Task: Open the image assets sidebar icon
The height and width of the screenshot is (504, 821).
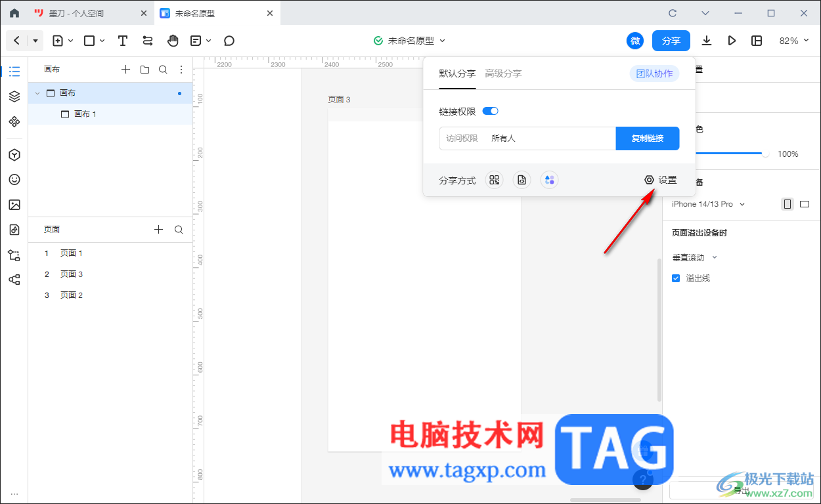Action: (x=14, y=205)
